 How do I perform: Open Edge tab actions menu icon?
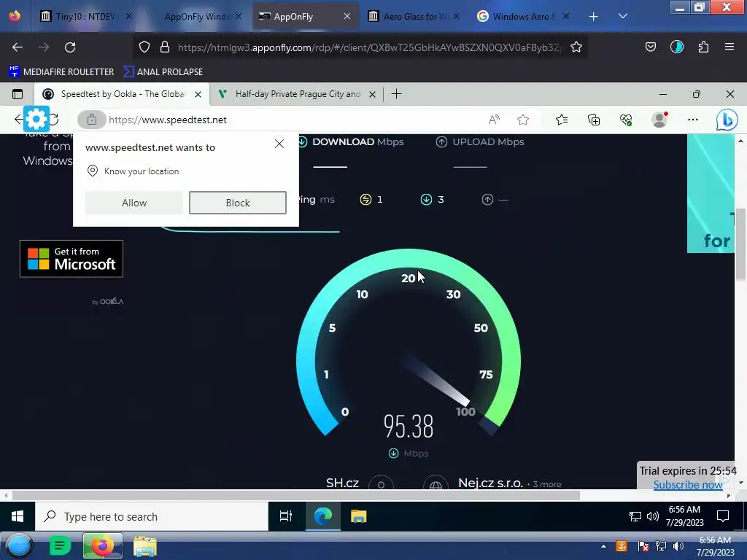(x=18, y=94)
